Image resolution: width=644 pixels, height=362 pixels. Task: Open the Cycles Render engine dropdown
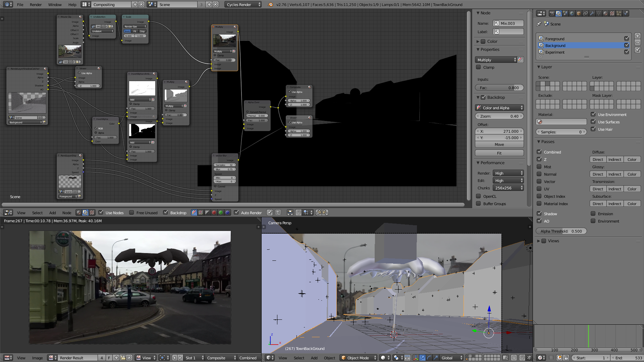[243, 4]
